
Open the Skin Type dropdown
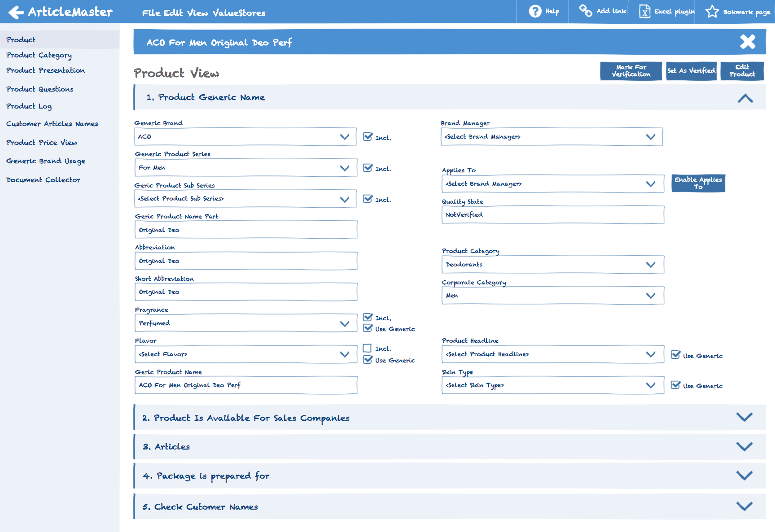click(x=552, y=385)
